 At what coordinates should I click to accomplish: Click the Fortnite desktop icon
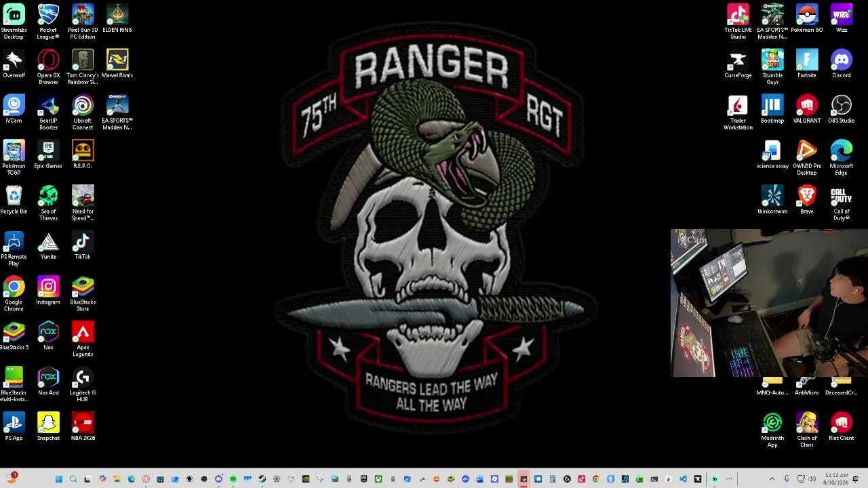point(807,64)
